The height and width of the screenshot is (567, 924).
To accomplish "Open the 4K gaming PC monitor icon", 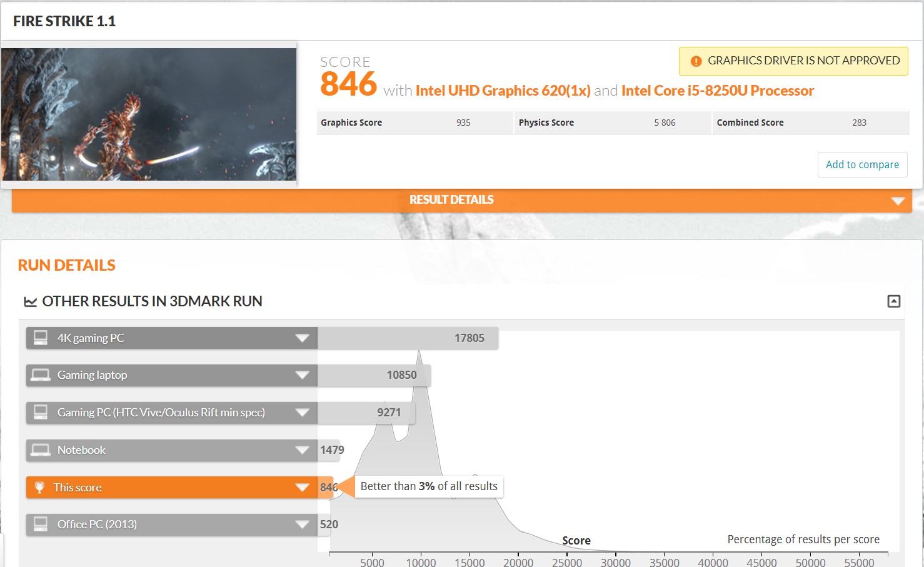I will pos(41,338).
